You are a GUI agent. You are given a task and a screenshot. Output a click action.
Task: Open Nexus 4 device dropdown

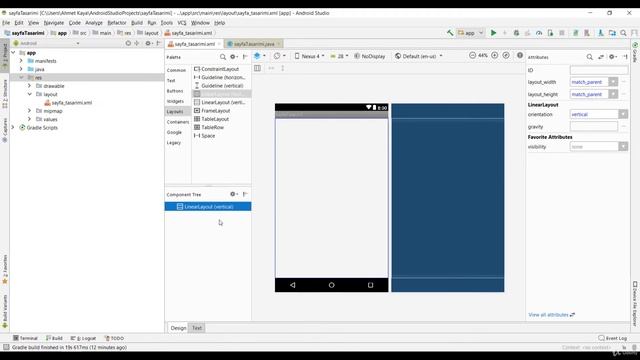309,56
